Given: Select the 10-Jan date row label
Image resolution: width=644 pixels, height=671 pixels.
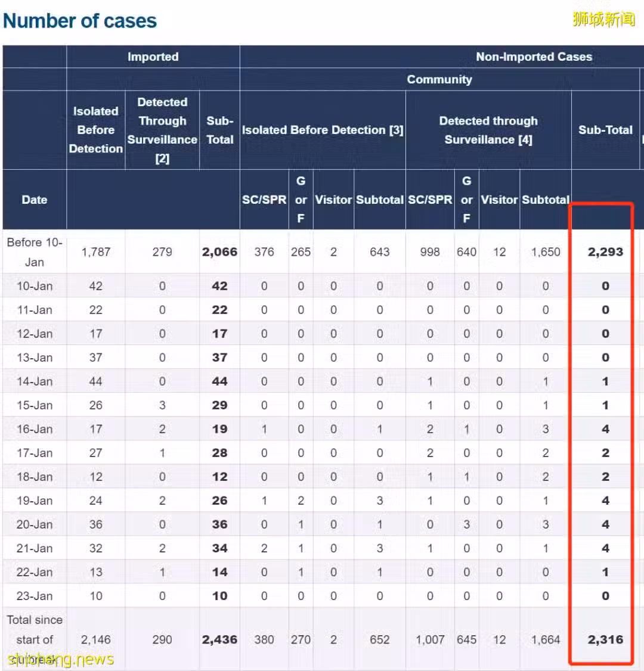Looking at the screenshot, I should [35, 286].
